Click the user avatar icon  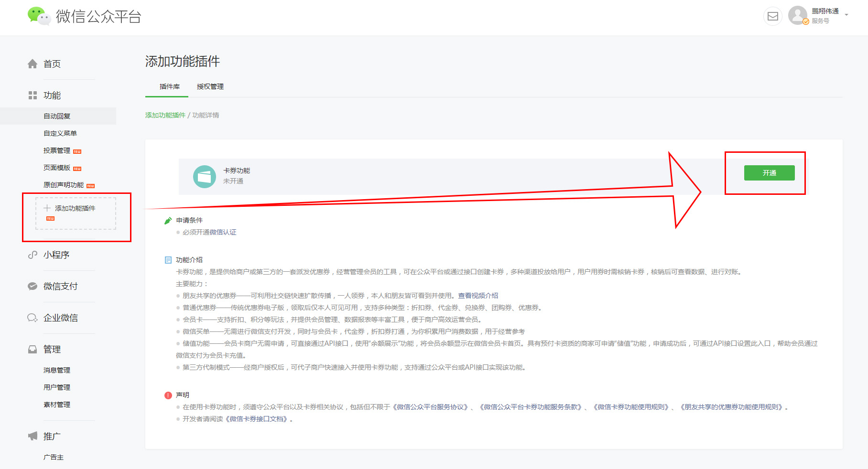[798, 15]
